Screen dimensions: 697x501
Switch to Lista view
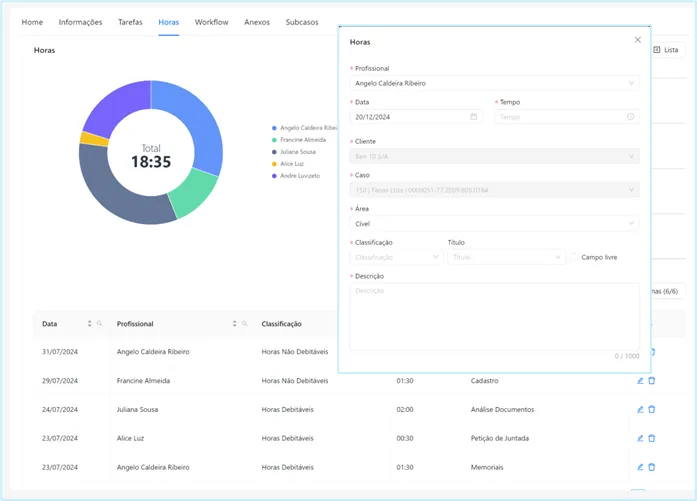[666, 50]
